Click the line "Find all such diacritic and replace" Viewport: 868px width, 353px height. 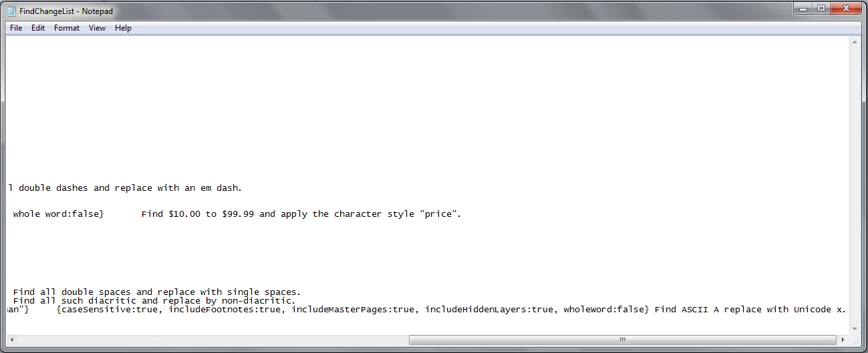(x=154, y=301)
